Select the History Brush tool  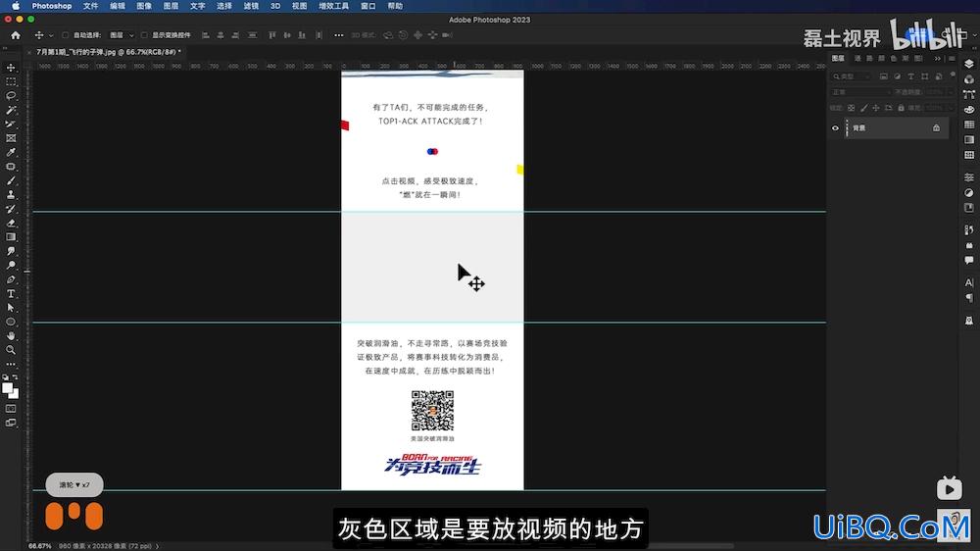11,209
